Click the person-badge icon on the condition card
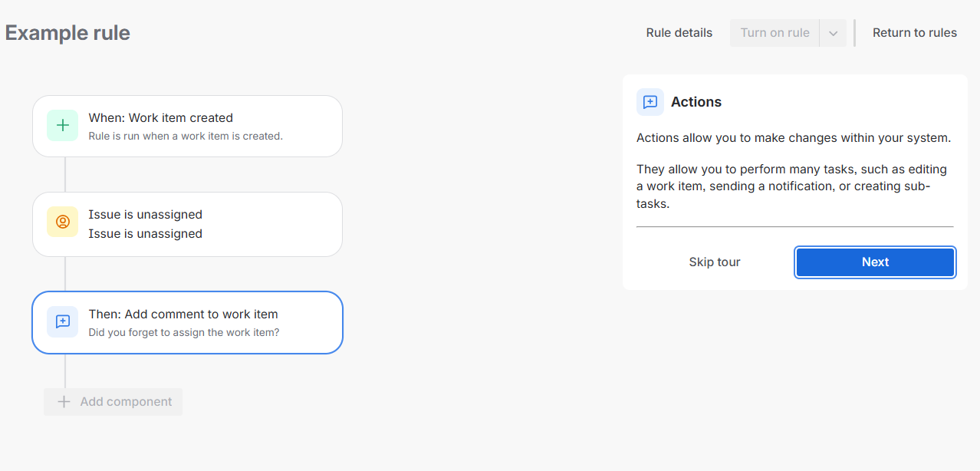The height and width of the screenshot is (471, 980). coord(62,222)
